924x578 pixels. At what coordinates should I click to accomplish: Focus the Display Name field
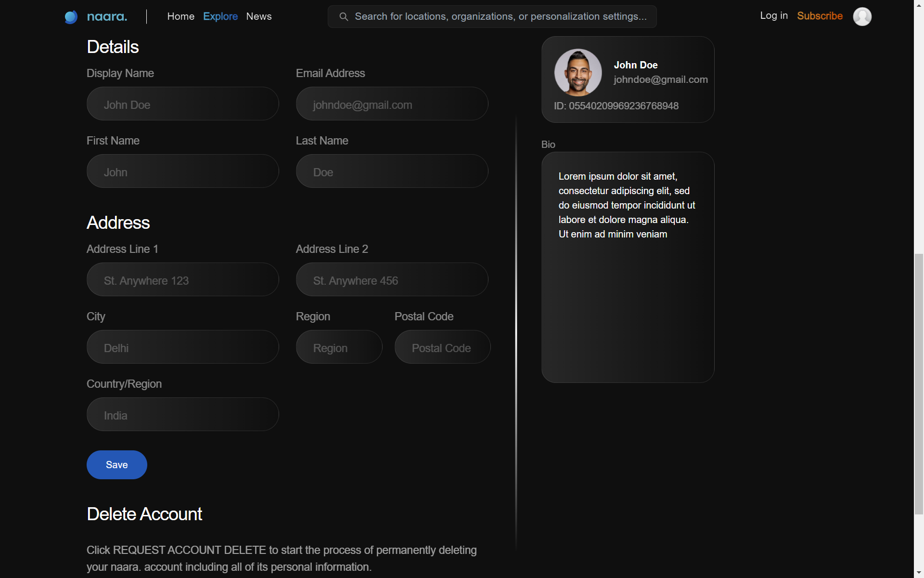coord(182,104)
